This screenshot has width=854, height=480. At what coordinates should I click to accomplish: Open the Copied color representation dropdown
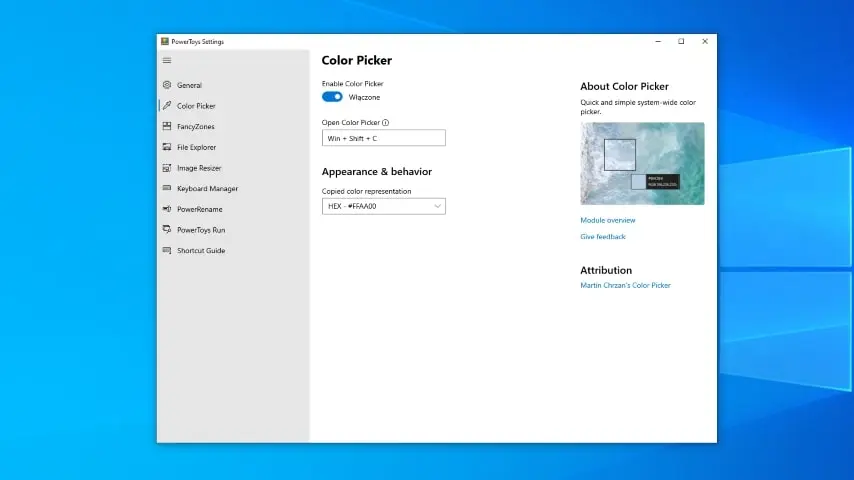click(383, 206)
